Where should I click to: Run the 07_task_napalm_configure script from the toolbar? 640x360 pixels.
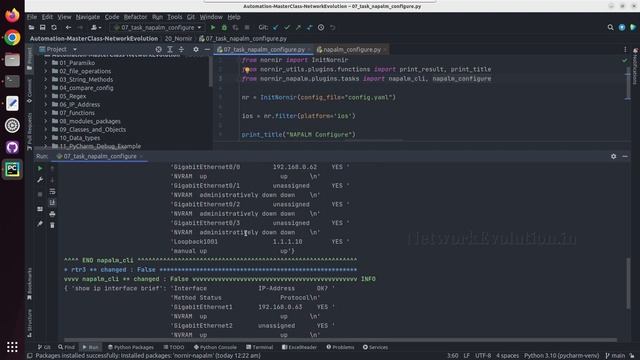point(213,27)
